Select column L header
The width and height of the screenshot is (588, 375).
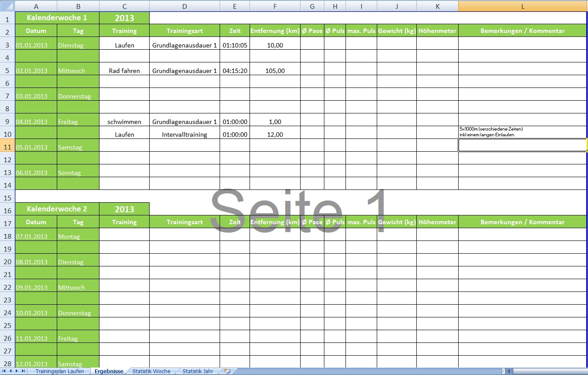pyautogui.click(x=522, y=6)
